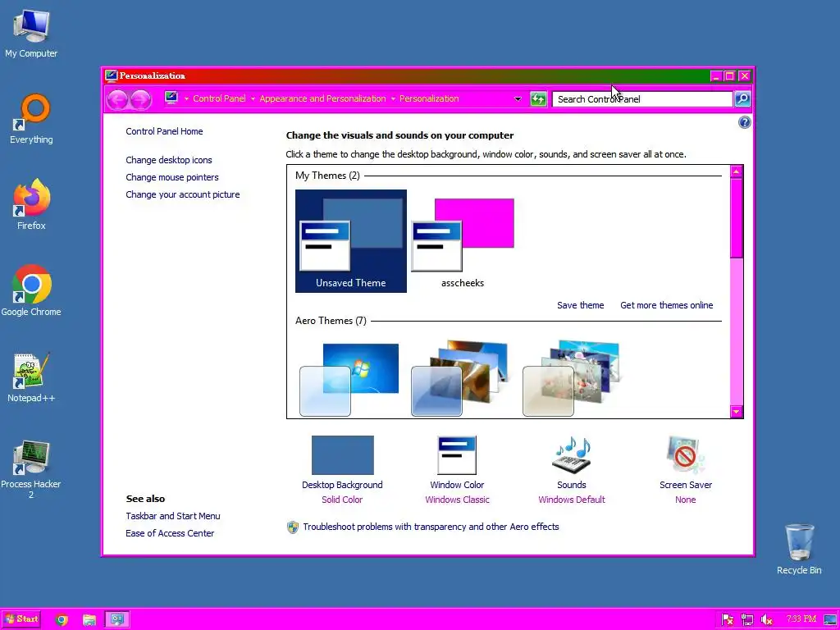The width and height of the screenshot is (840, 630).
Task: Launch Process Hacker 2 shortcut
Action: [31, 469]
